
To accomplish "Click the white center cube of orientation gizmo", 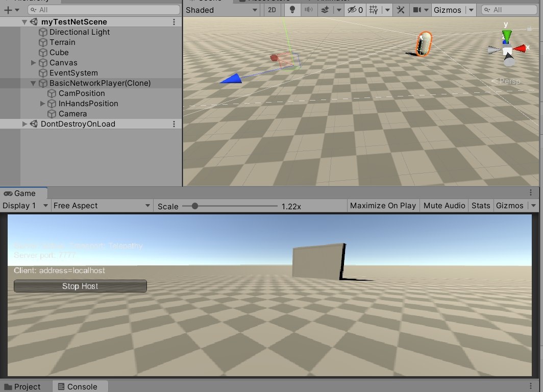I will (x=507, y=51).
